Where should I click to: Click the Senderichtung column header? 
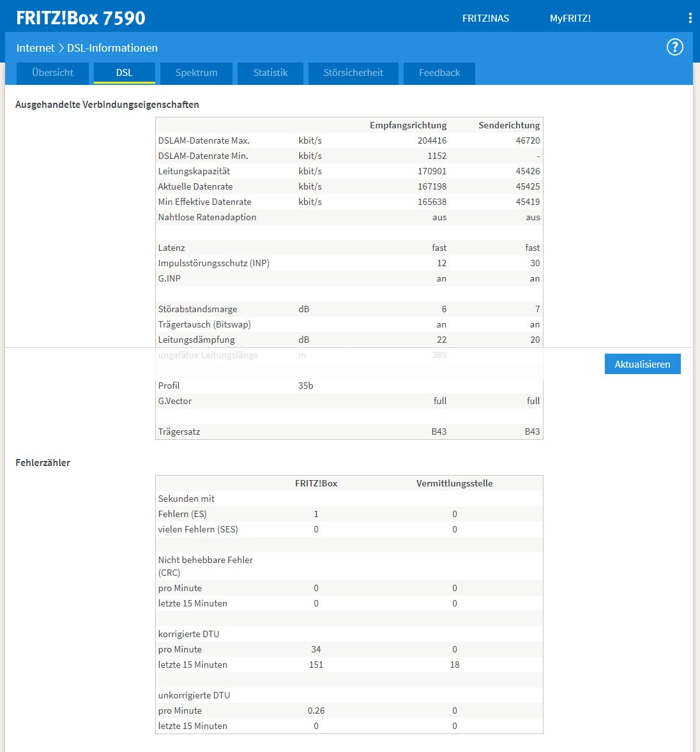509,125
